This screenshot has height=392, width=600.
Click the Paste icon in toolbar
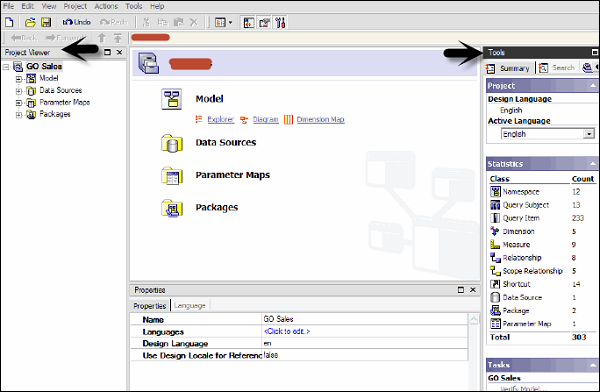[x=178, y=23]
